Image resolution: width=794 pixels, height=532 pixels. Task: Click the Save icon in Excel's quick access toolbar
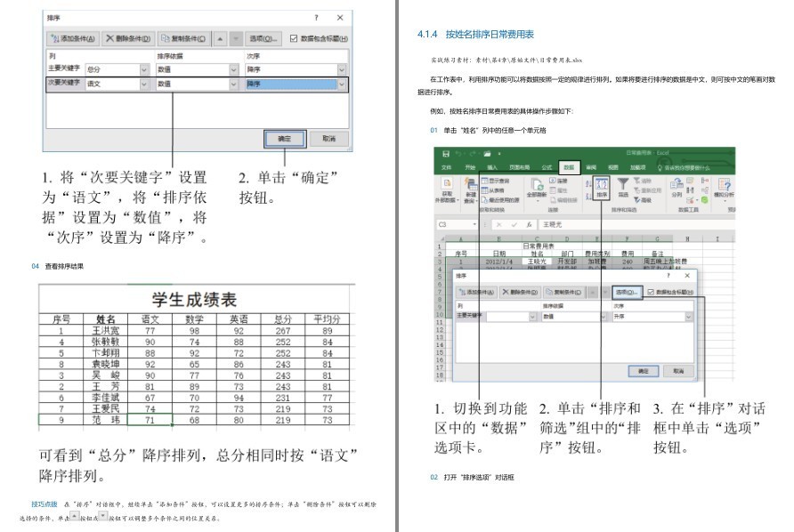(x=446, y=153)
